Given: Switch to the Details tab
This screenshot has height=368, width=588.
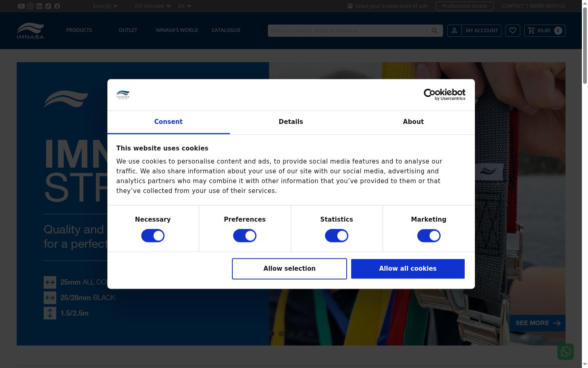Looking at the screenshot, I should tap(291, 122).
